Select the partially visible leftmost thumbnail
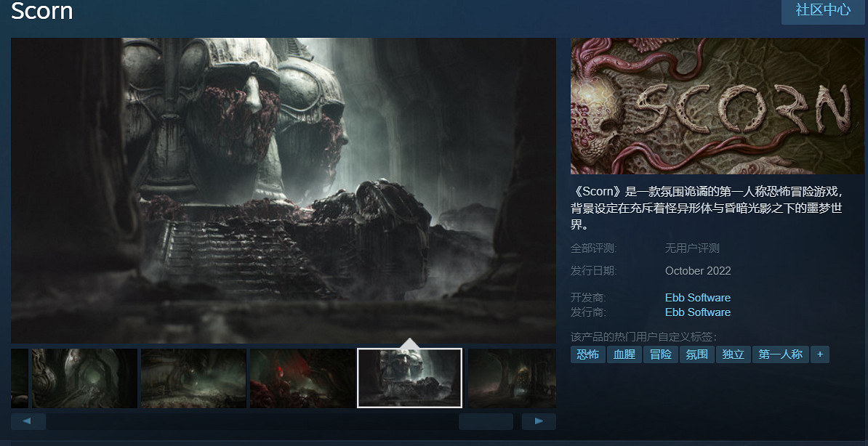 [19, 378]
